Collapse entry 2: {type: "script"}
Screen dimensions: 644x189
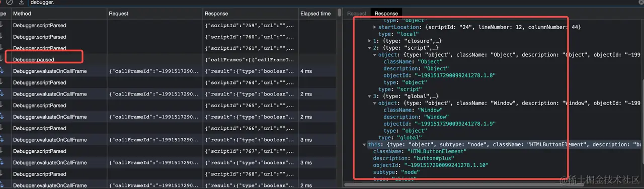point(369,48)
